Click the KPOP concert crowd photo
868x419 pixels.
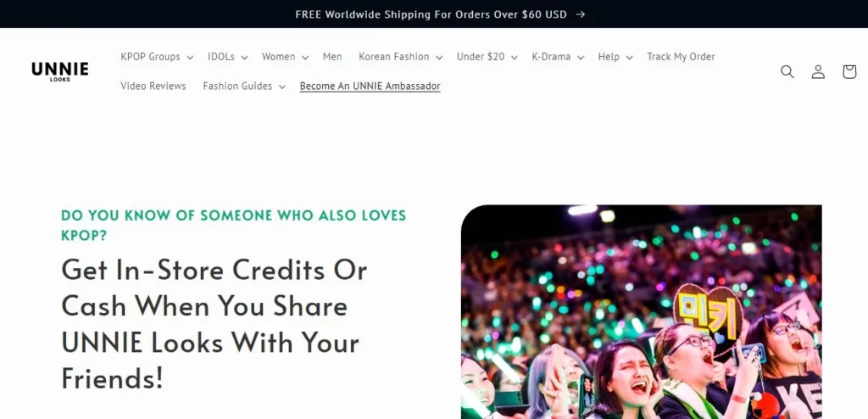[x=641, y=312]
